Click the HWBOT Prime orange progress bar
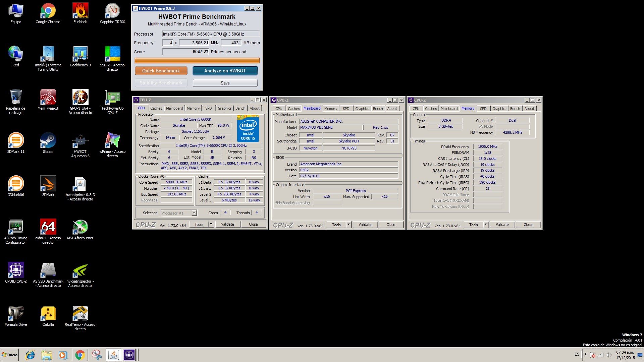 [x=197, y=60]
